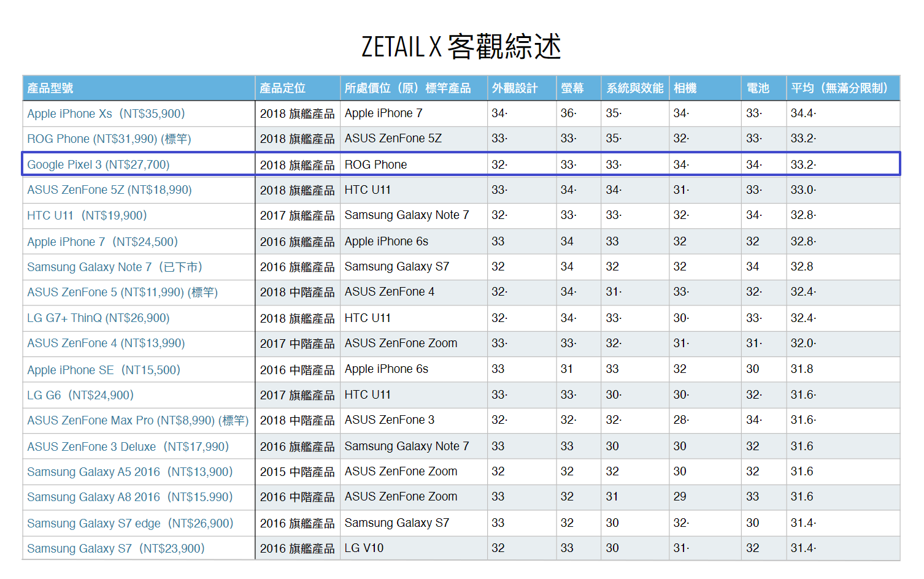Open the ASUS ZenFone 4 (NT$13,990) link
This screenshot has width=924, height=579.
pos(106,343)
